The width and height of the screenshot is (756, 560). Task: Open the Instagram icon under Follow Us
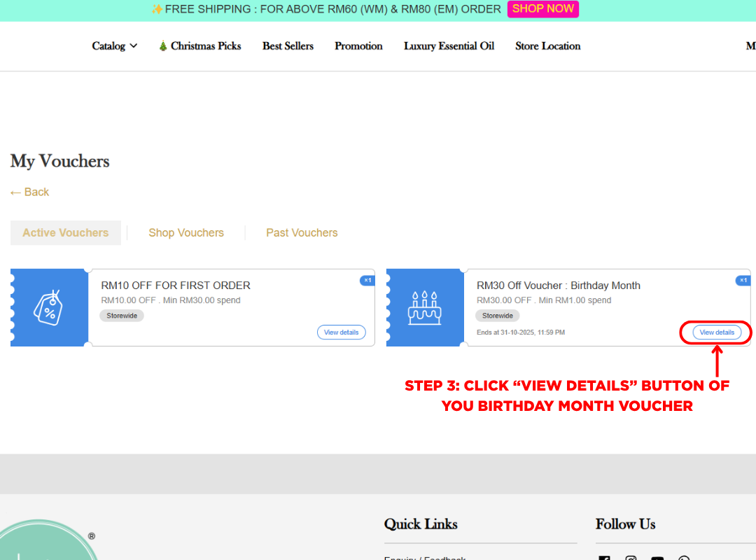click(x=631, y=558)
